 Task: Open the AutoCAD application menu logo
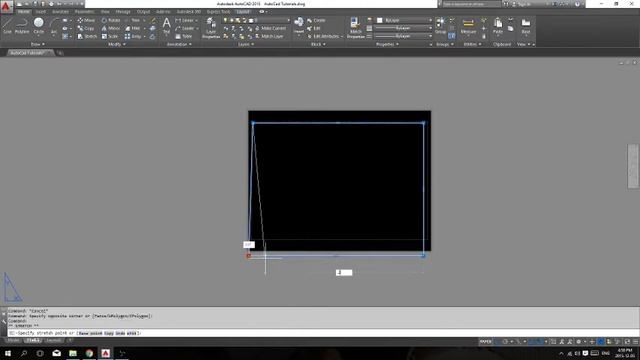(x=6, y=7)
